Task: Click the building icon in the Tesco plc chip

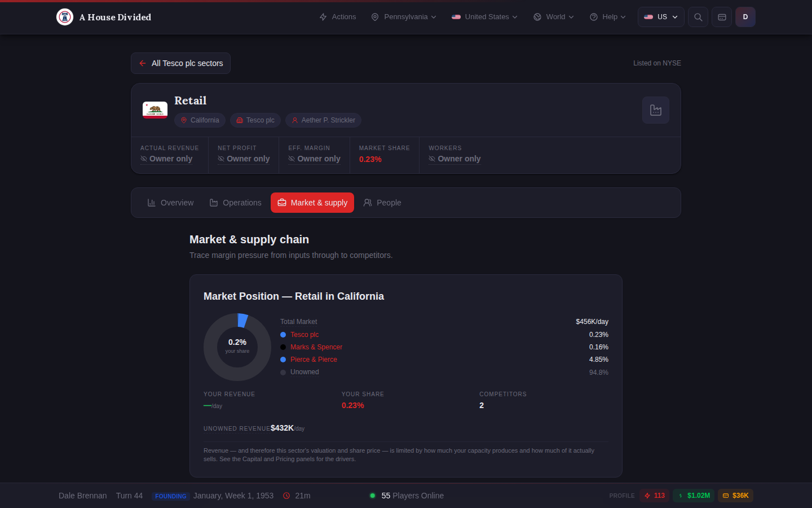Action: coord(240,120)
